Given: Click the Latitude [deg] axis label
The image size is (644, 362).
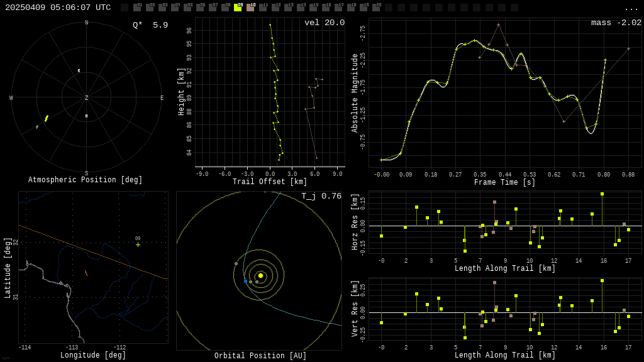Looking at the screenshot, I should 8,268.
